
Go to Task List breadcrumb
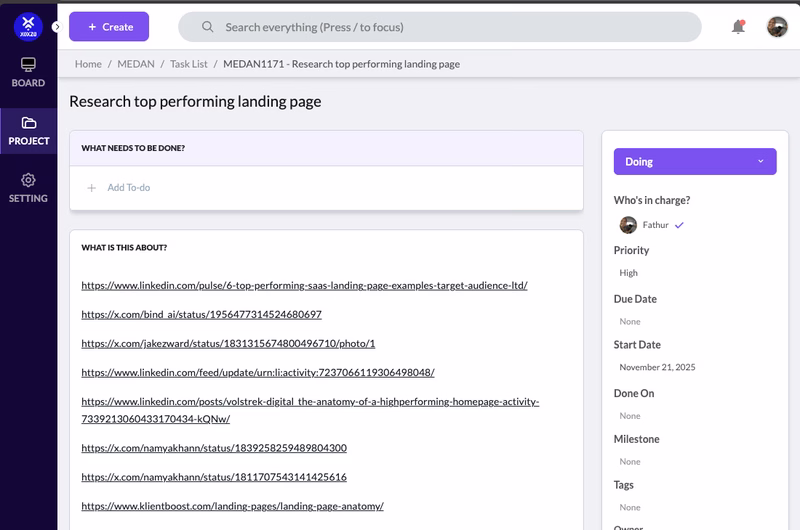189,64
